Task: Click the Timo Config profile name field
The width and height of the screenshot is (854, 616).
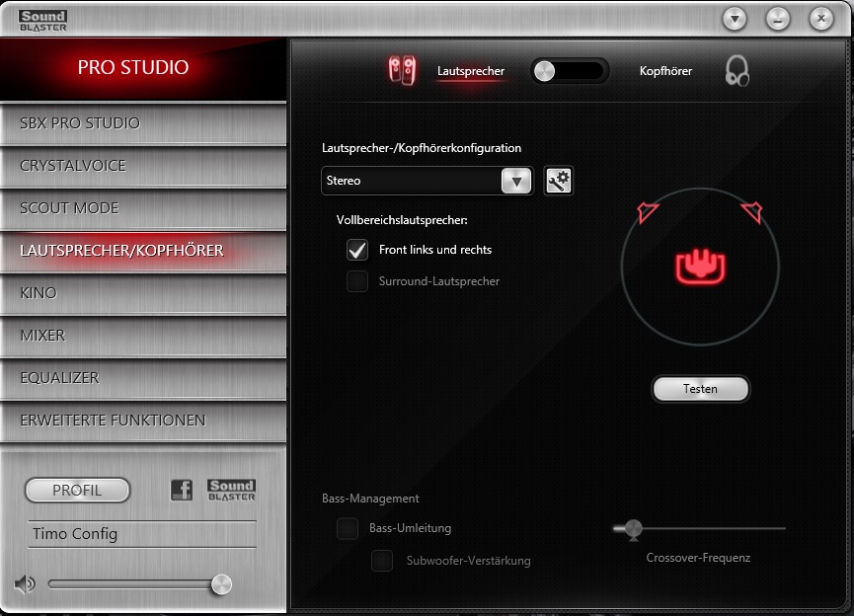Action: tap(142, 534)
